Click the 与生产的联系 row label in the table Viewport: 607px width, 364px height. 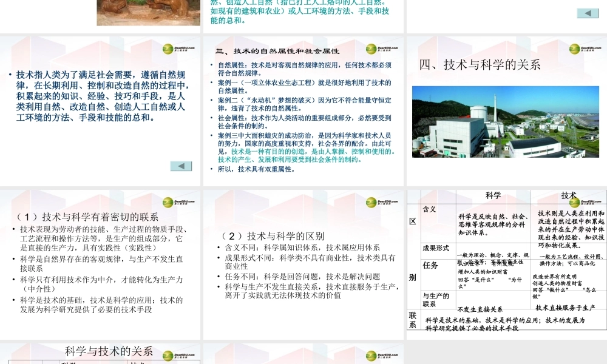point(436,300)
